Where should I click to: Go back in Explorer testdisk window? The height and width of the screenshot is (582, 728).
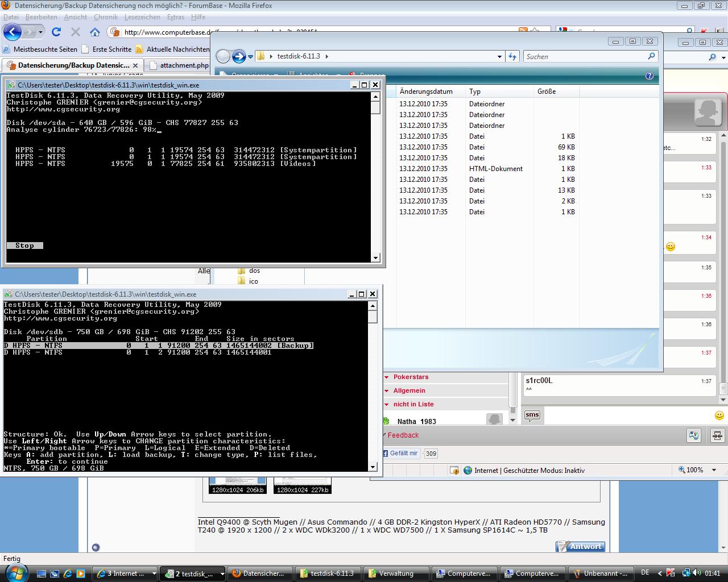[223, 56]
